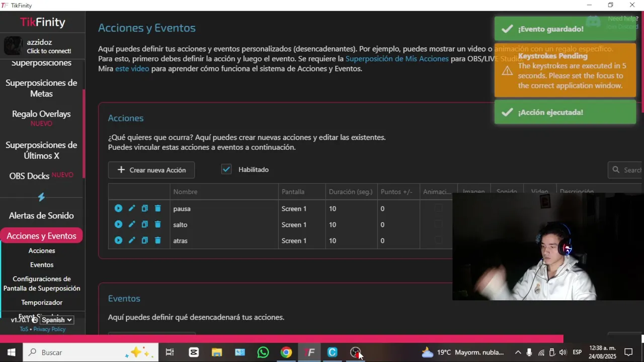Viewport: 644px width, 362px height.
Task: Open Superposición de Mis Acciones link
Action: [x=397, y=59]
